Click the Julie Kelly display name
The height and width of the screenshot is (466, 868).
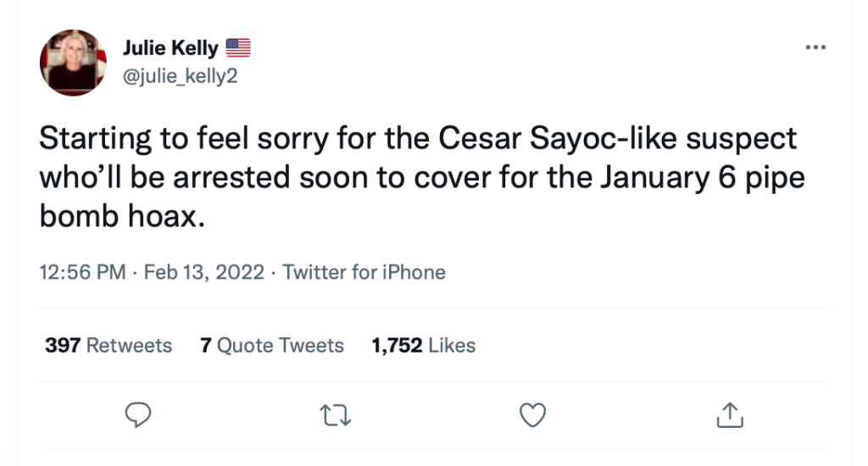click(x=170, y=47)
